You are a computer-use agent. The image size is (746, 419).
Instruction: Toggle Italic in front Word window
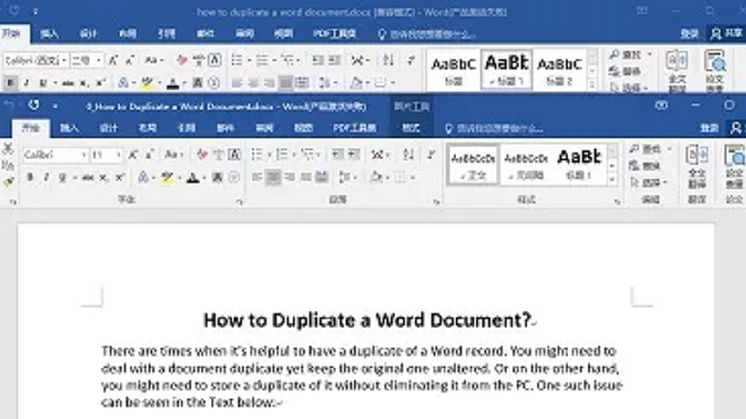[x=46, y=177]
